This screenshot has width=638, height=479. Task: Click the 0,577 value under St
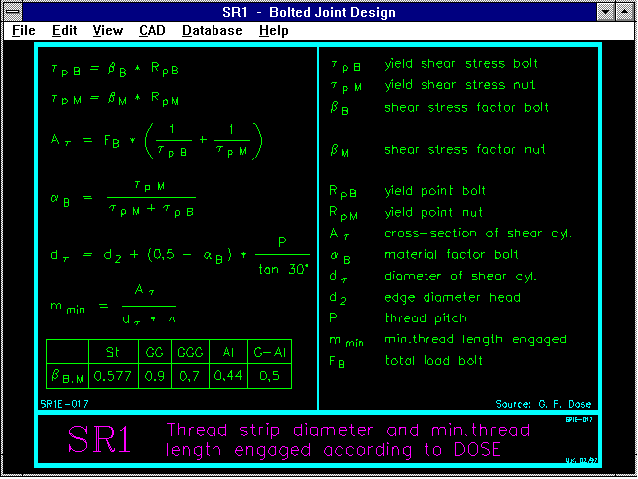pos(109,376)
